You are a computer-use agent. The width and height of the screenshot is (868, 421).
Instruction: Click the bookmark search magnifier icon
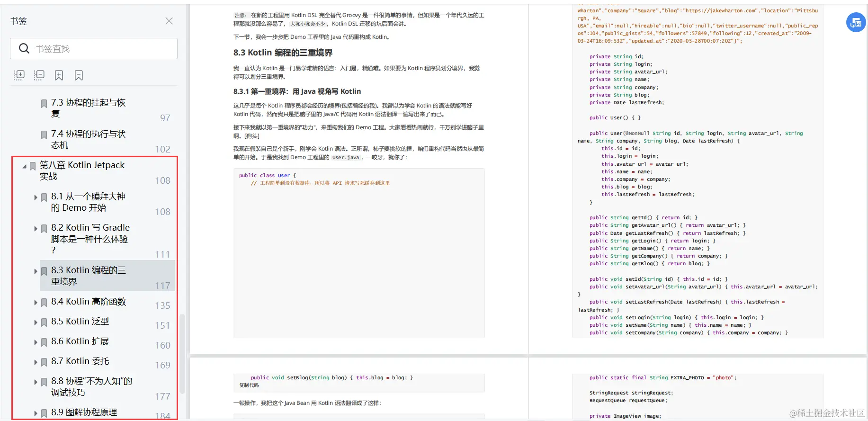(24, 48)
